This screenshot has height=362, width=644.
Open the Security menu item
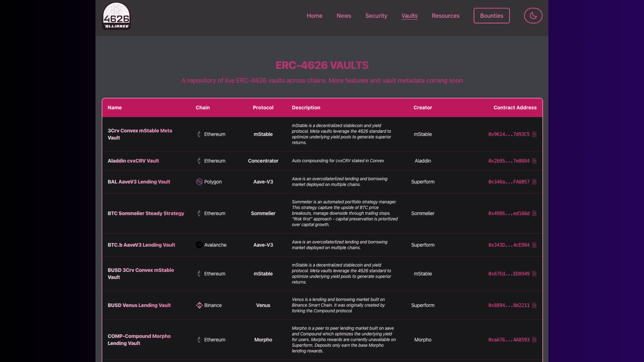(376, 16)
